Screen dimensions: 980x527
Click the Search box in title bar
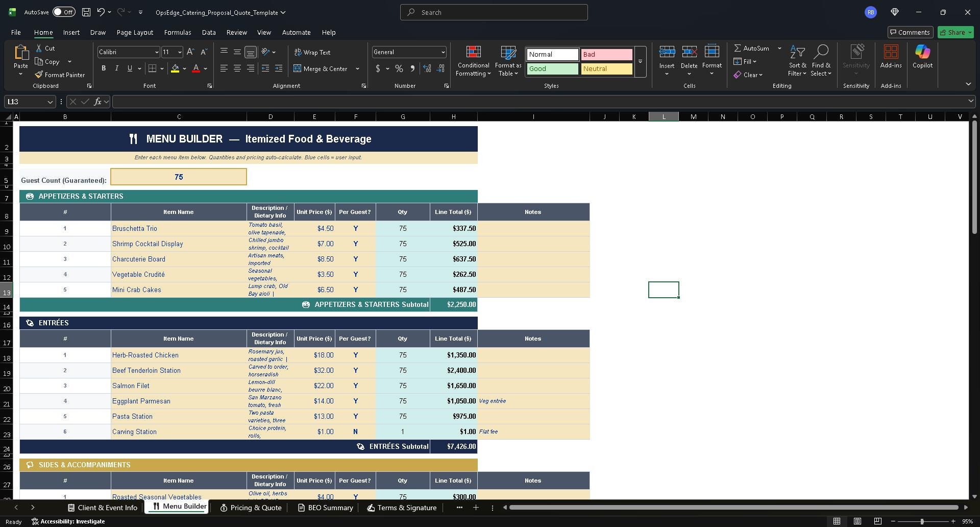[x=494, y=12]
